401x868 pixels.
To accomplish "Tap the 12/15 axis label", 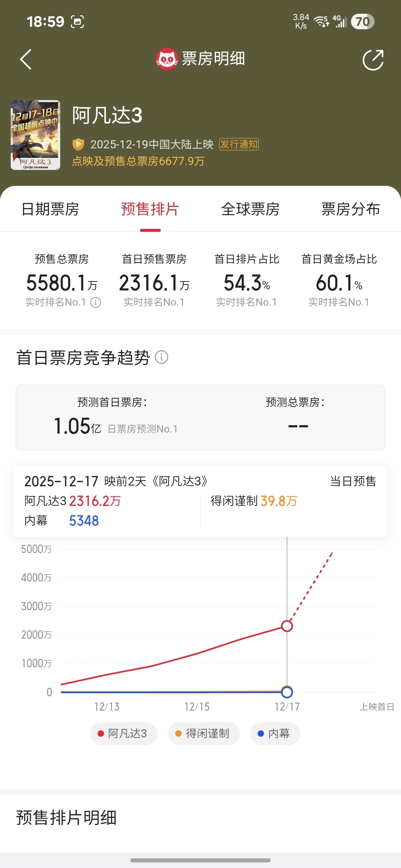I will (x=197, y=707).
